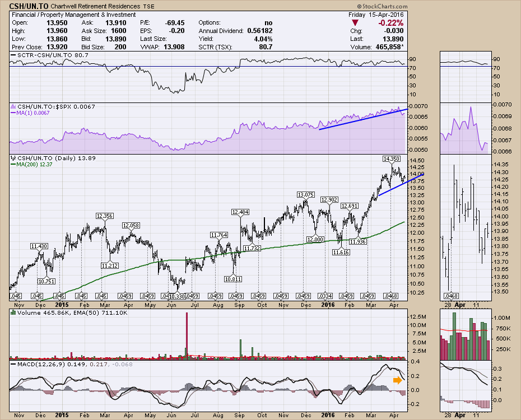The image size is (521, 420).
Task: Select the 11.936 price low label
Action: coord(358,241)
